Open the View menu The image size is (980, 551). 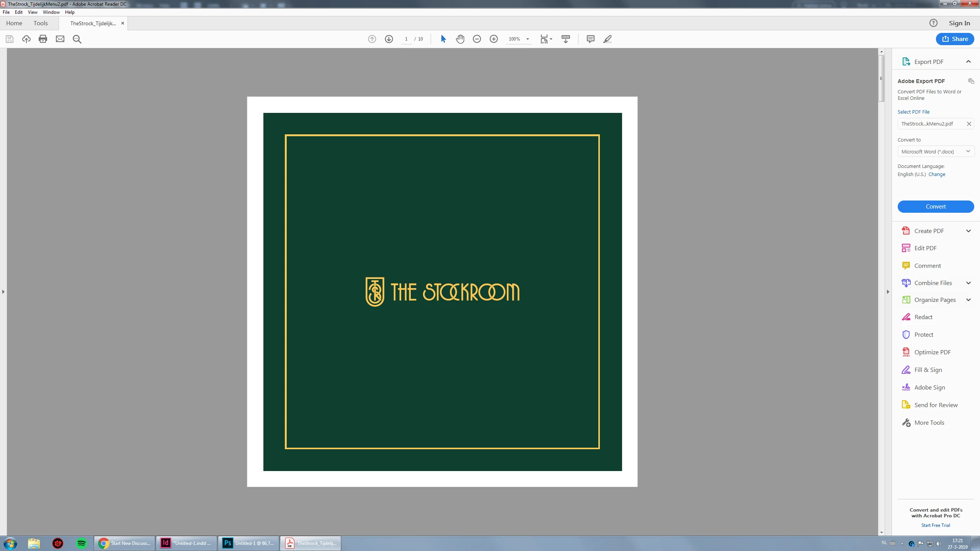click(32, 12)
